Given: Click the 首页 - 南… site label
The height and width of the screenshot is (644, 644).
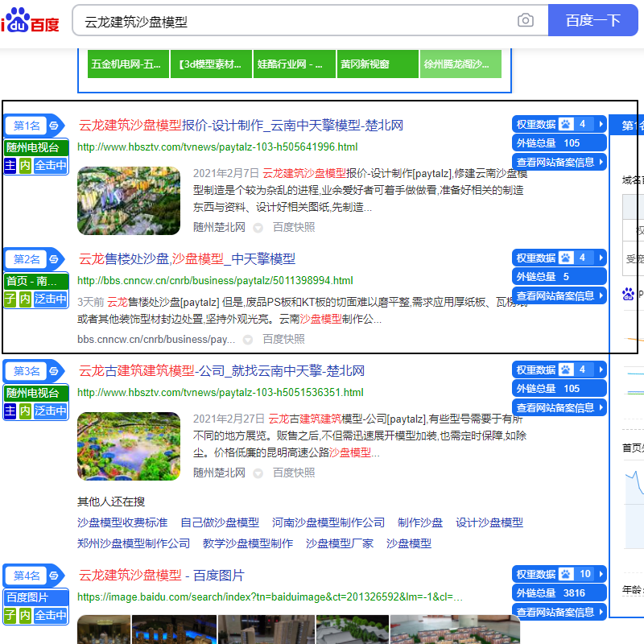Looking at the screenshot, I should [36, 281].
